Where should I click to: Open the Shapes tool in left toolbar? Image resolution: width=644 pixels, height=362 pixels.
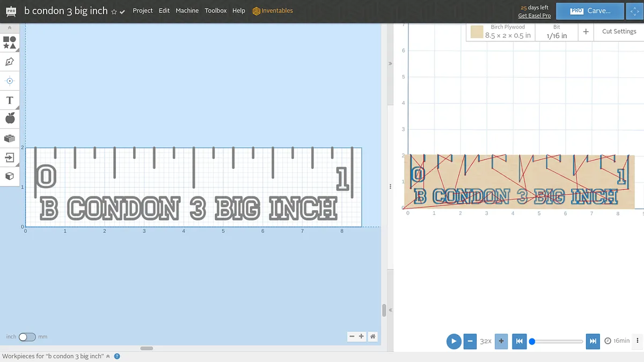coord(10,43)
